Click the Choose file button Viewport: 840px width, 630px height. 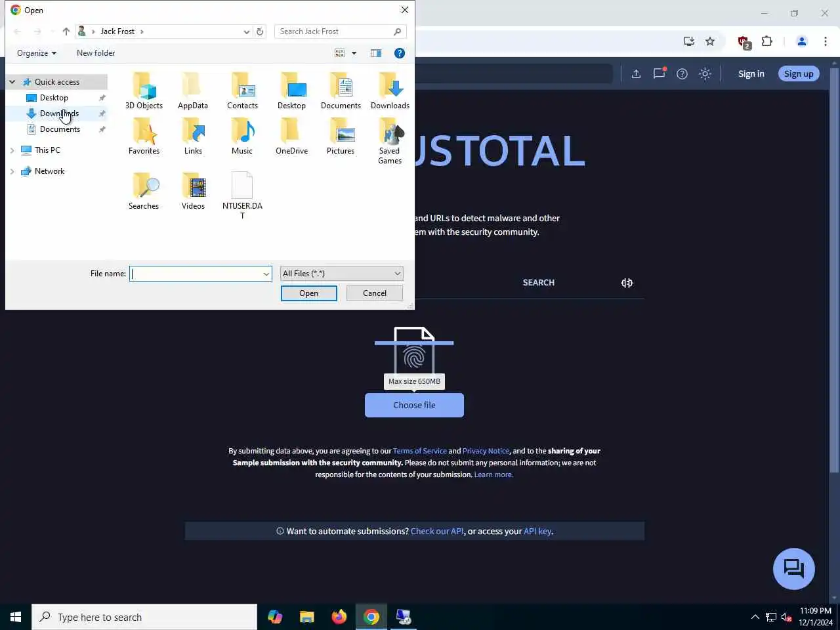click(414, 405)
